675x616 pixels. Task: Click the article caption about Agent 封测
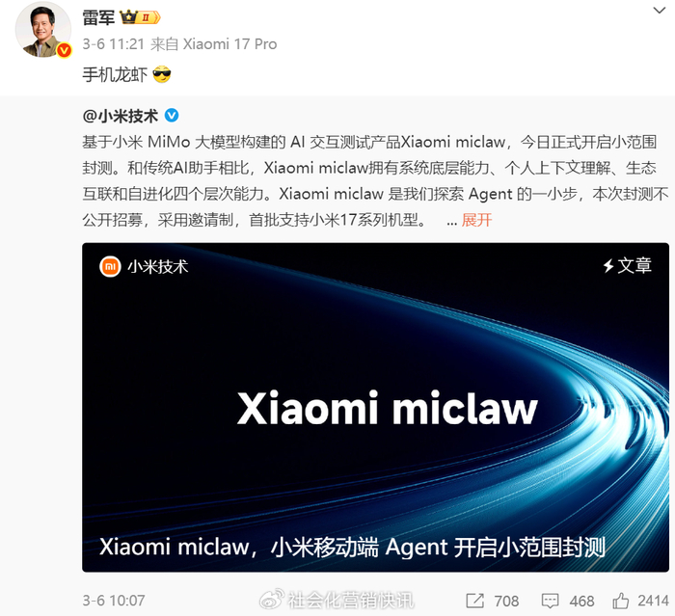352,548
